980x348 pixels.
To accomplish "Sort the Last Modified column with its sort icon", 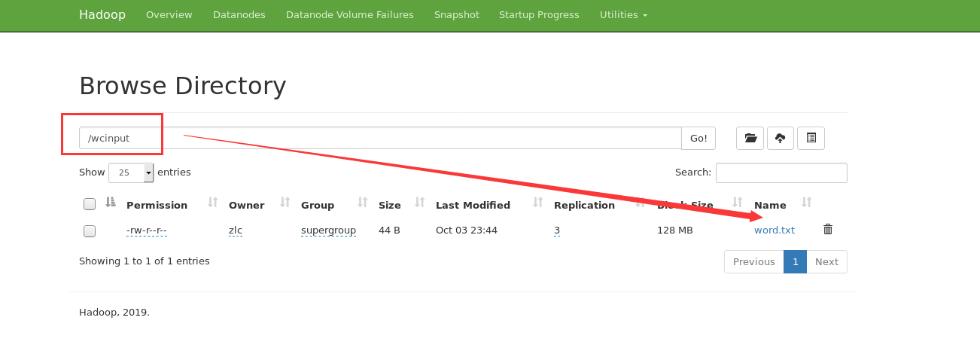I will tap(538, 203).
